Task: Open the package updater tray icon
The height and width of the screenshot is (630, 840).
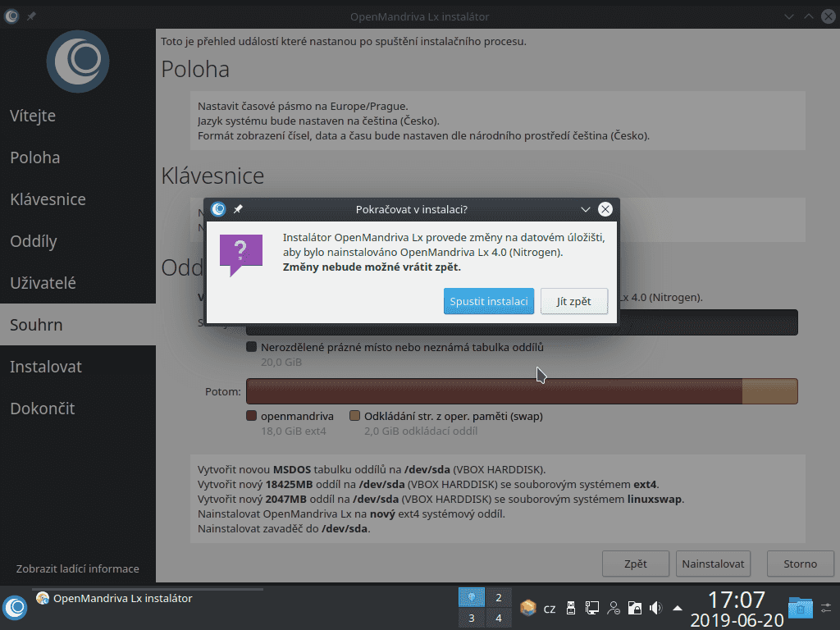Action: click(x=527, y=607)
